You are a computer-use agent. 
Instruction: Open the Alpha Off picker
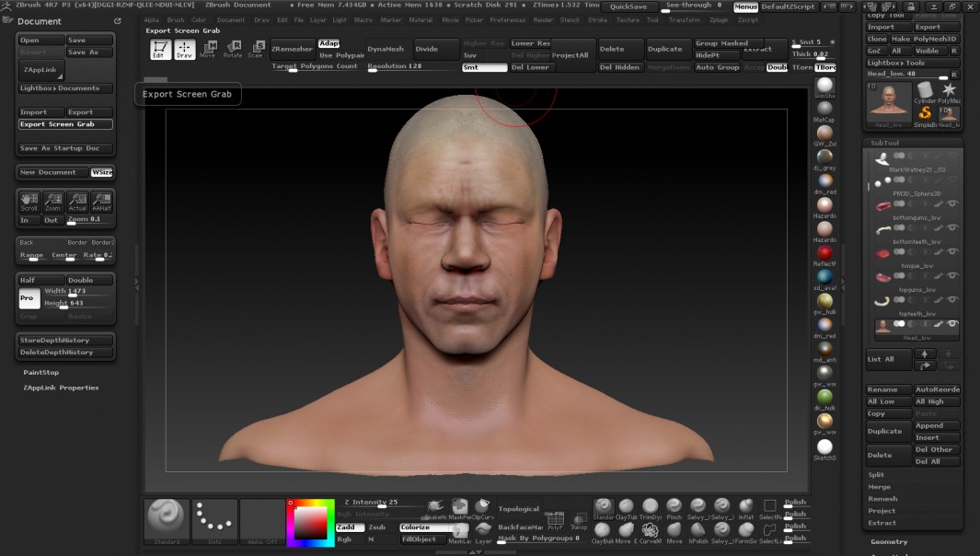pos(262,522)
